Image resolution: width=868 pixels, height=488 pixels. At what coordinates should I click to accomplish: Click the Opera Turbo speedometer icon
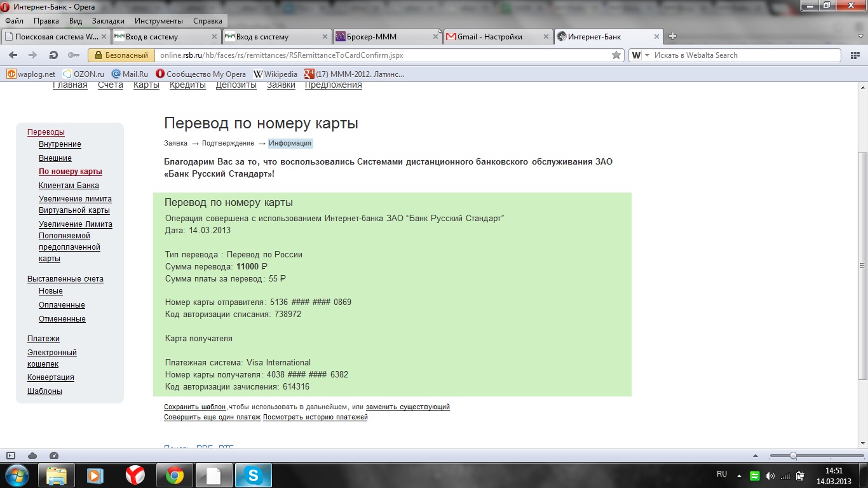point(53,456)
